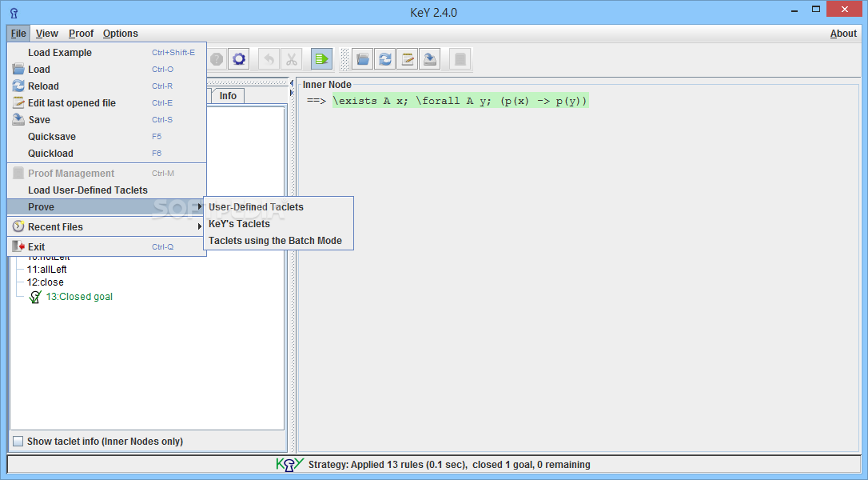Choose Load Example from File menu

(107, 53)
